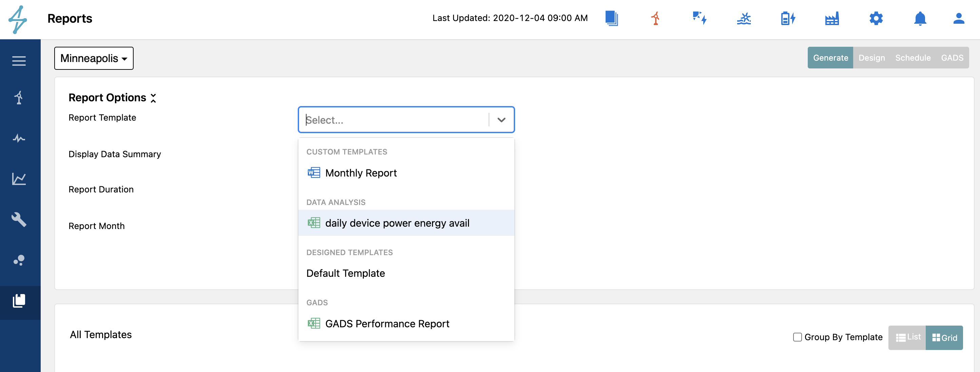Switch to Grid view
Image resolution: width=980 pixels, height=372 pixels.
(x=944, y=337)
